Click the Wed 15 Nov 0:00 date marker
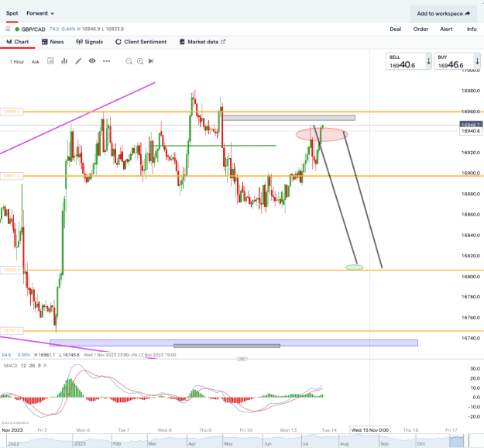 (370, 429)
